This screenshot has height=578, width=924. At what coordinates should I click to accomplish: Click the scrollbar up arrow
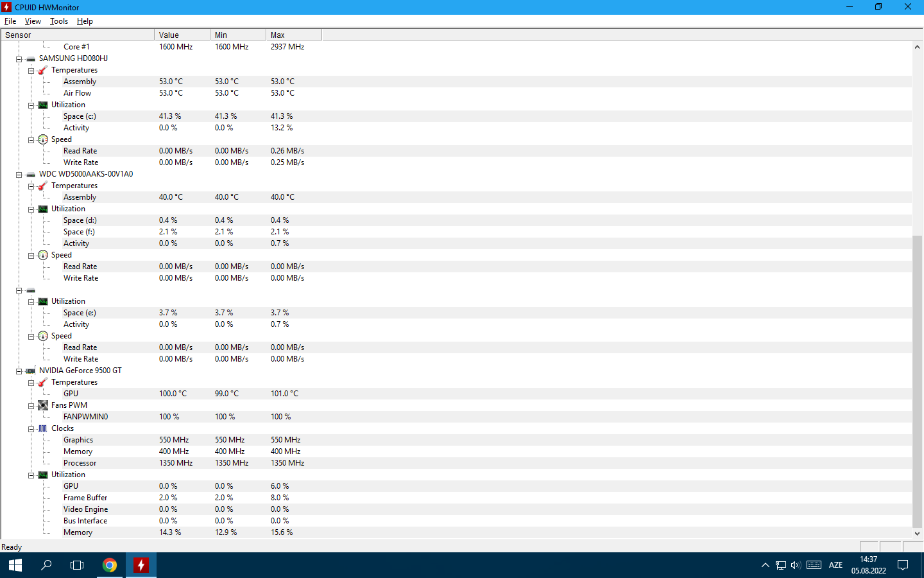click(918, 47)
